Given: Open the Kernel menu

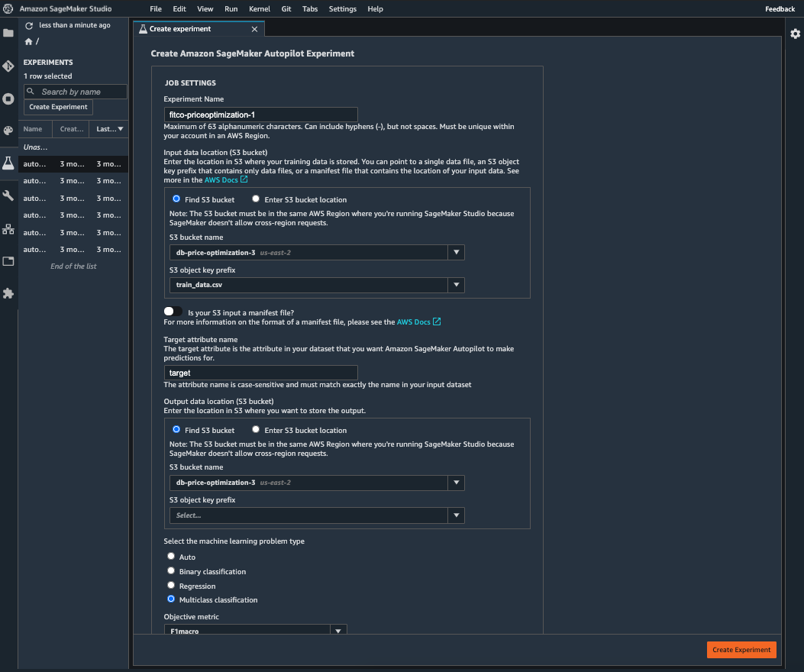Looking at the screenshot, I should pyautogui.click(x=260, y=8).
